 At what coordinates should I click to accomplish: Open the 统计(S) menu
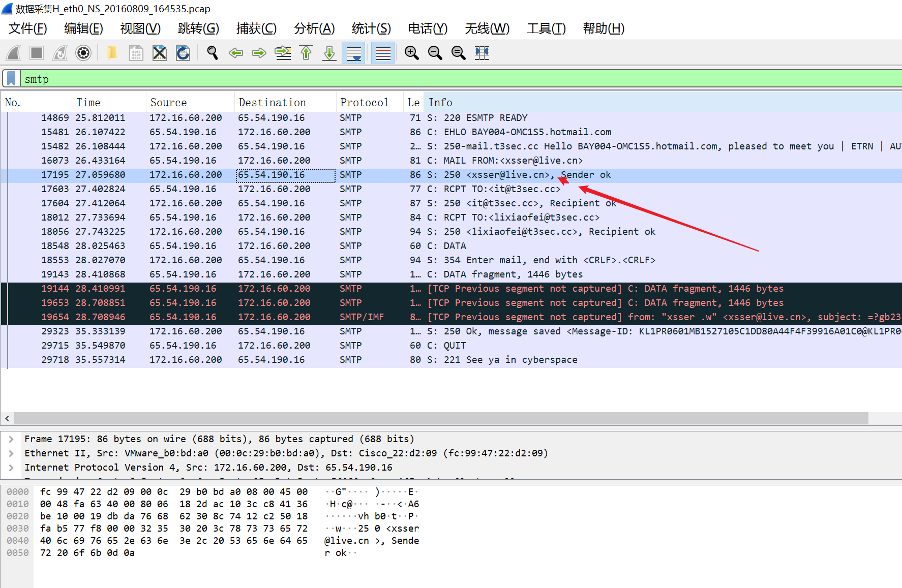(371, 28)
